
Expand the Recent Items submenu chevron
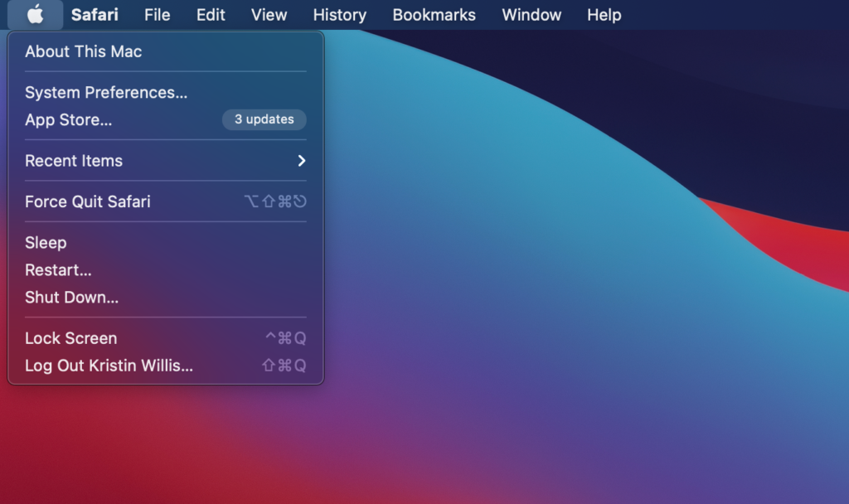[x=302, y=161]
